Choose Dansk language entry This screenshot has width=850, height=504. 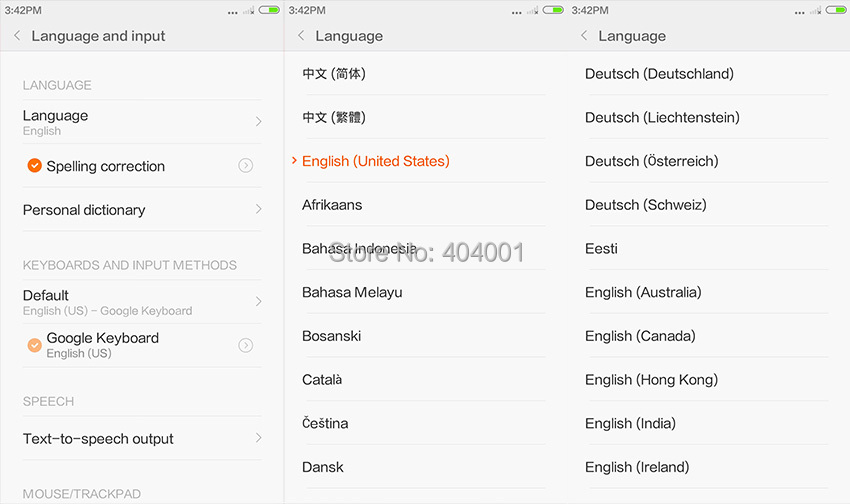coord(323,467)
